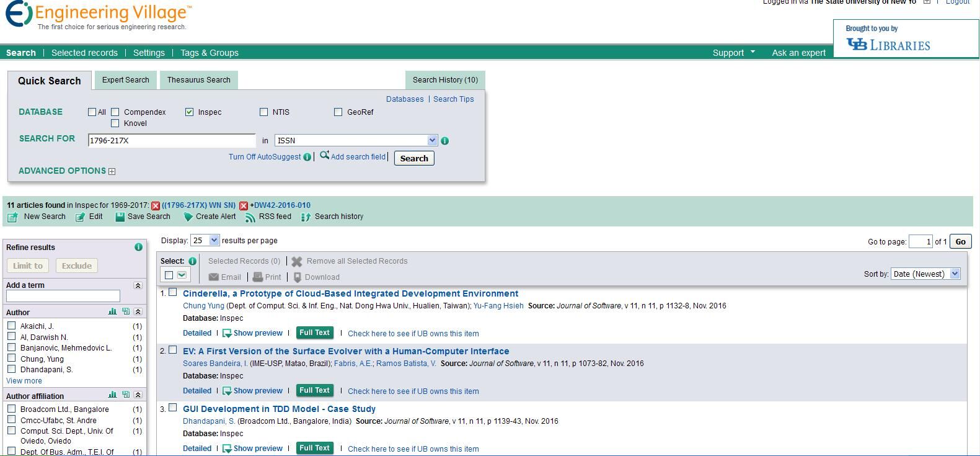Screen dimensions: 980x456
Task: Click the Add search field magnifier icon
Action: pos(324,156)
